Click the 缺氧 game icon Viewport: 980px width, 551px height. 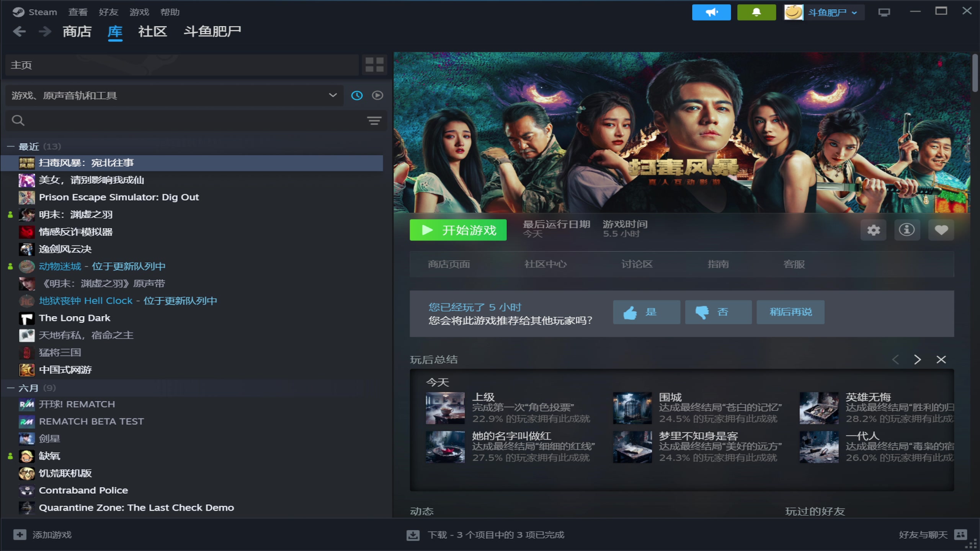[x=27, y=456]
